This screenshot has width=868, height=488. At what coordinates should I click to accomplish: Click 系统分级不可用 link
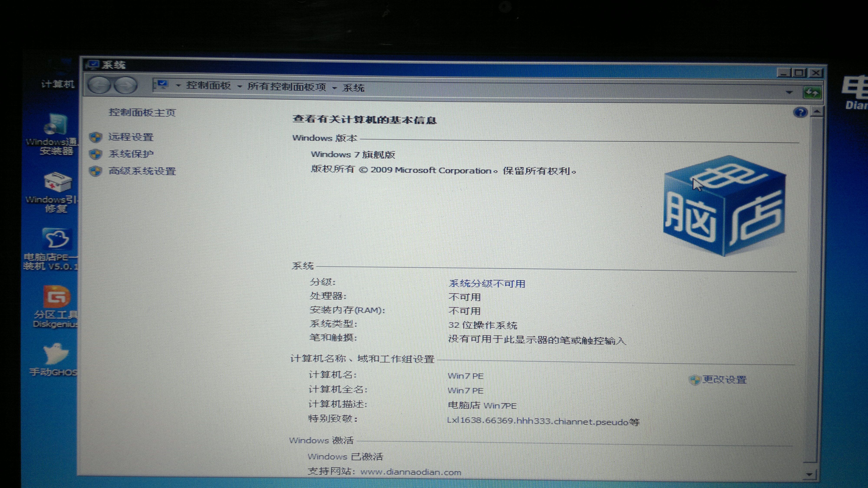tap(487, 284)
